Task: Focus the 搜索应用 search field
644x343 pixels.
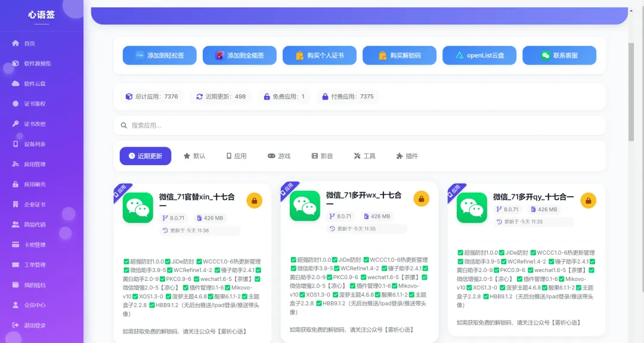Action: pyautogui.click(x=360, y=125)
